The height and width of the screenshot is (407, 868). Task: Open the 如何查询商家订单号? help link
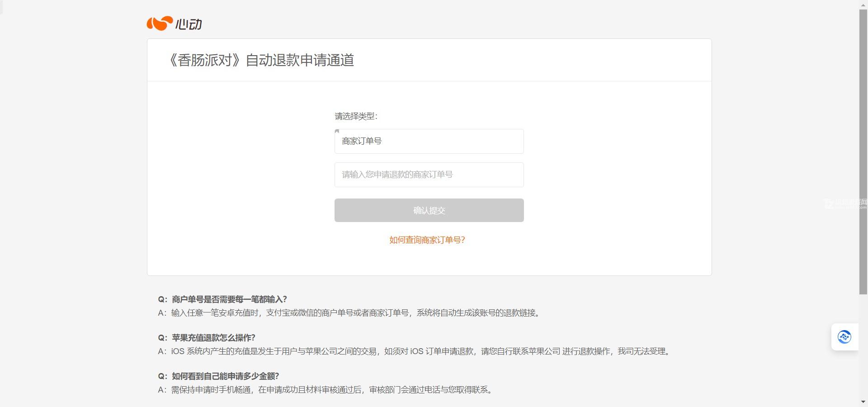(427, 240)
